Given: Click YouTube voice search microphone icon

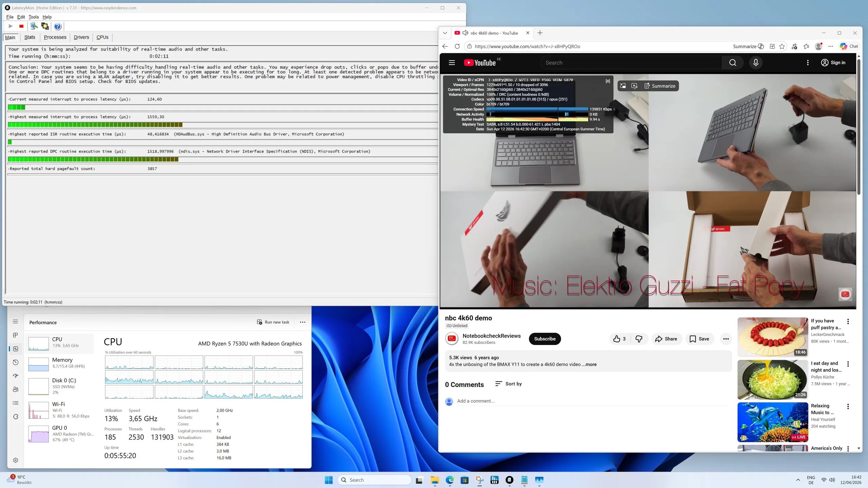Looking at the screenshot, I should (755, 63).
